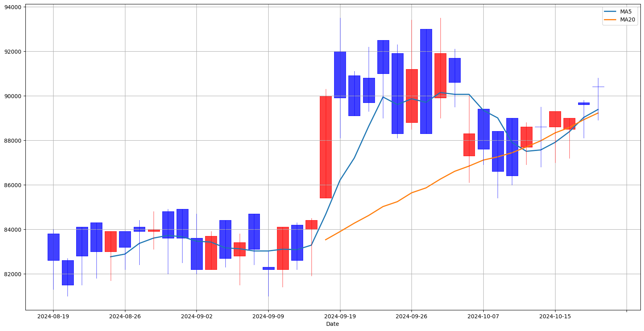
Task: Select the blue candle on 2024-09-19
Action: [x=340, y=74]
